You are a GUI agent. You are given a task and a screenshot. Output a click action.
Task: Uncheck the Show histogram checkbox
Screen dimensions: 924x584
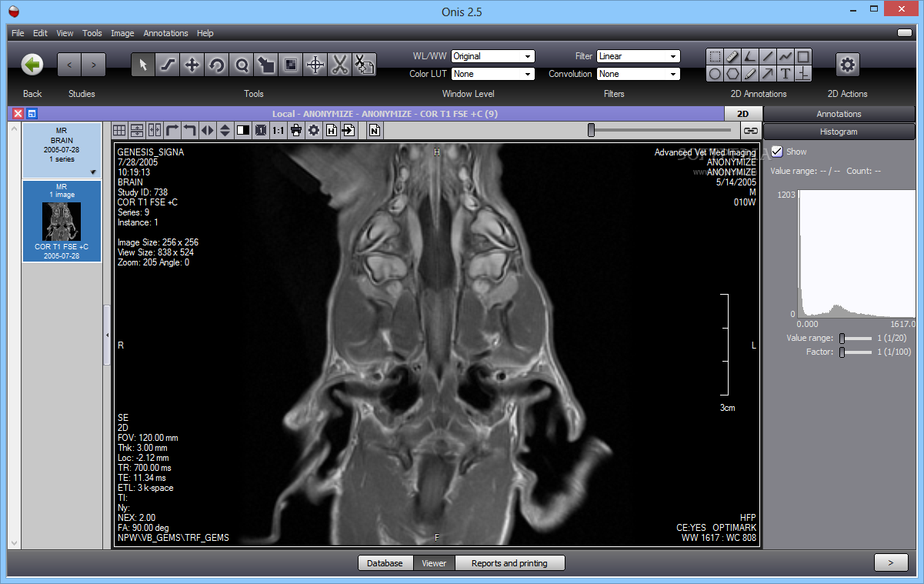point(777,152)
